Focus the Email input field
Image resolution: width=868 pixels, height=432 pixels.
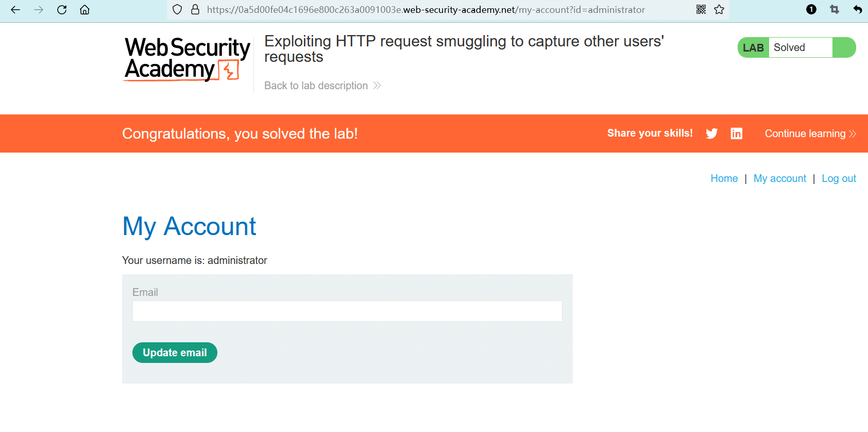tap(347, 311)
